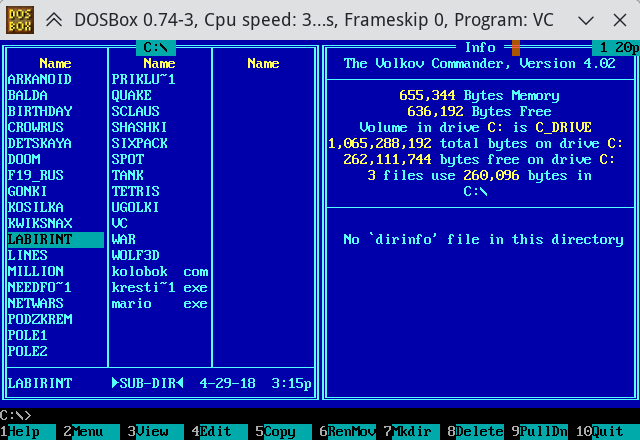This screenshot has height=440, width=640.
Task: Select the CROWRUS folder entry
Action: tap(36, 127)
